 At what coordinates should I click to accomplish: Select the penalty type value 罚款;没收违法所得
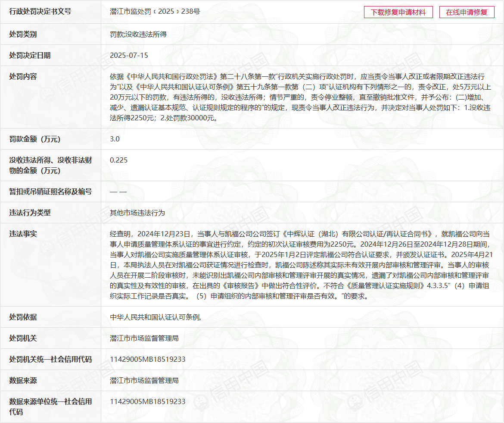[x=138, y=34]
